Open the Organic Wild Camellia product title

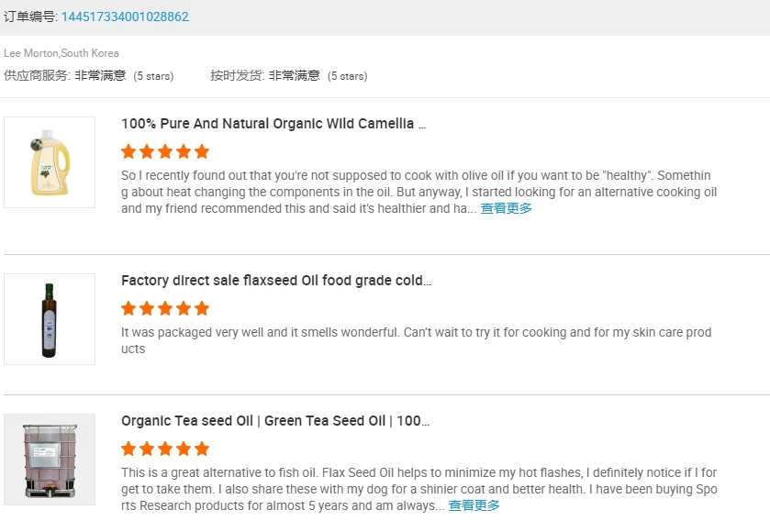273,124
